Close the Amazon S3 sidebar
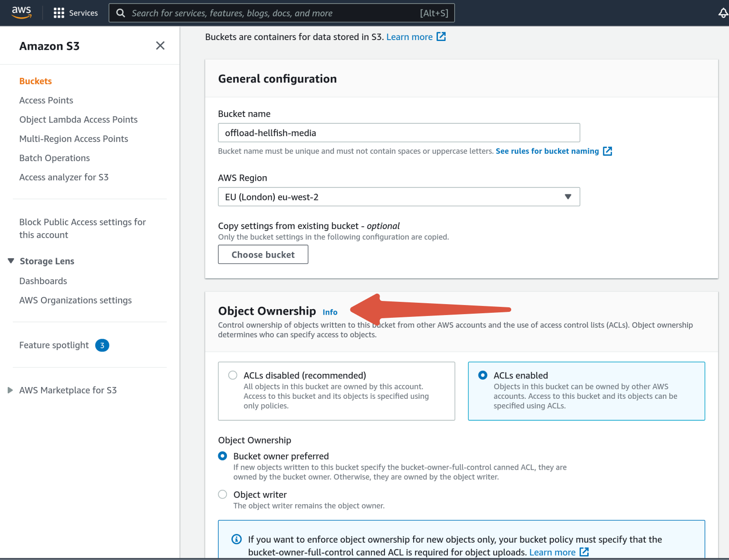 [160, 46]
